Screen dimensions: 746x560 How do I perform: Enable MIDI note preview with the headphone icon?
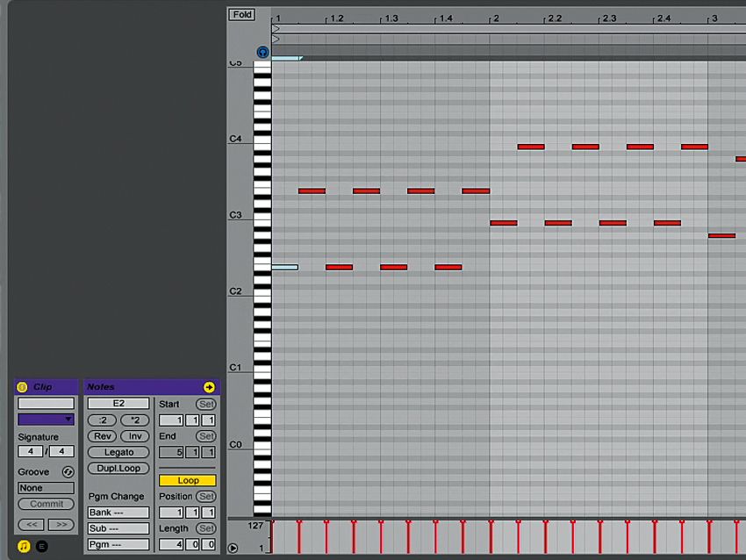click(262, 52)
